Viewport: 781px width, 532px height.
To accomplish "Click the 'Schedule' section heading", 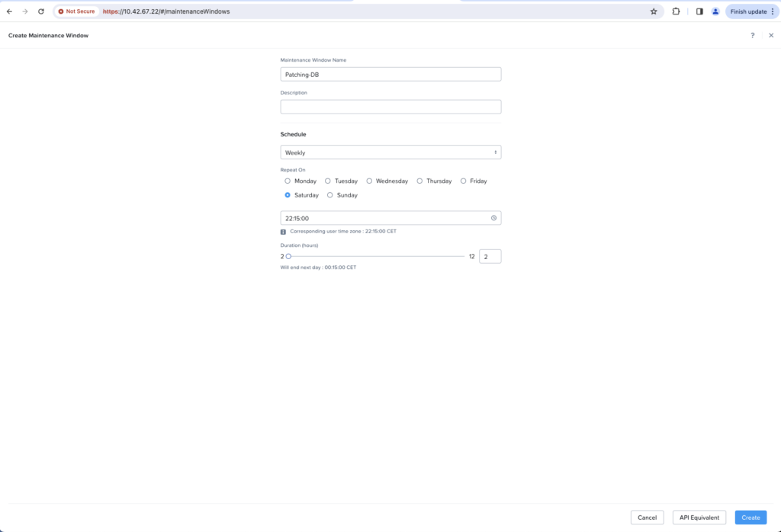I will (x=293, y=134).
